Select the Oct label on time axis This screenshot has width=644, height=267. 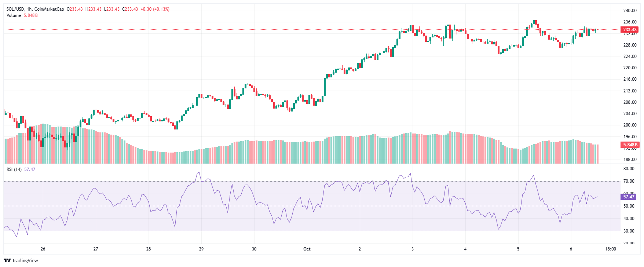(x=307, y=249)
